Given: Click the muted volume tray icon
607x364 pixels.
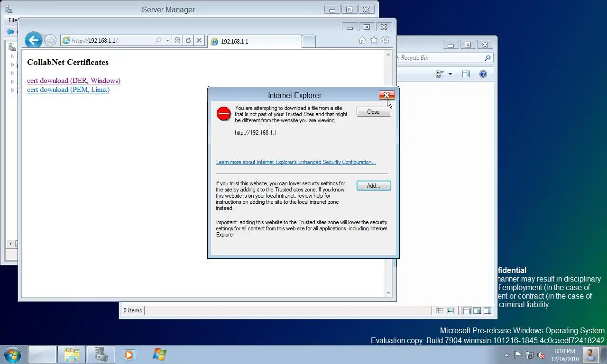Looking at the screenshot, I should click(x=541, y=355).
